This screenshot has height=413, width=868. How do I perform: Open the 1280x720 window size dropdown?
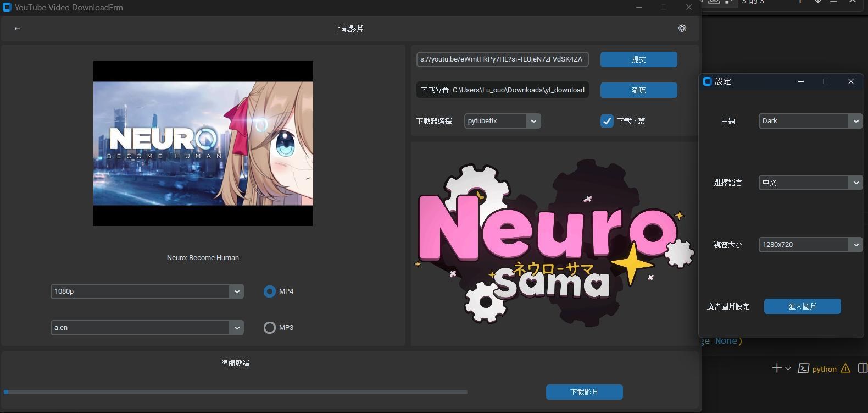(810, 245)
